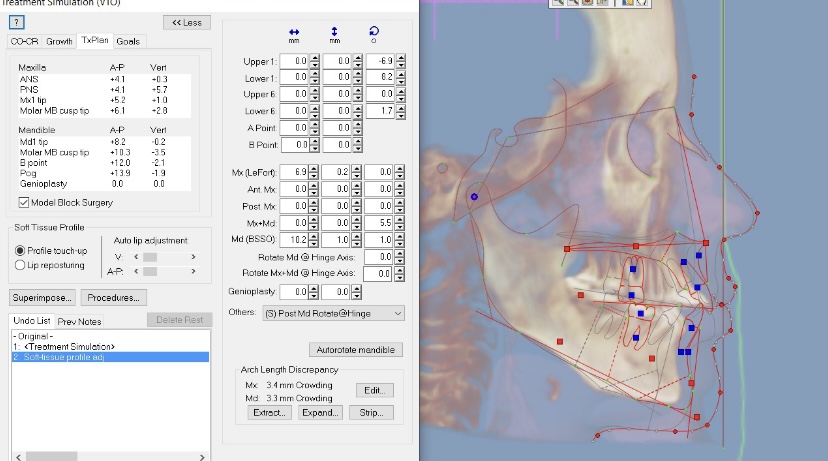Click the Extract... button
This screenshot has height=461, width=828.
[x=269, y=412]
